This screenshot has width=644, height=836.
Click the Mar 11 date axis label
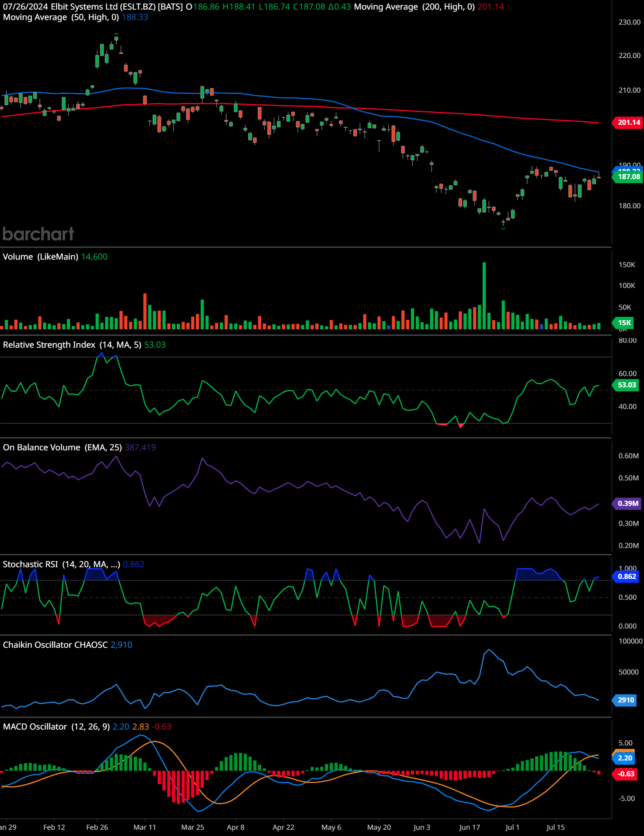145,827
